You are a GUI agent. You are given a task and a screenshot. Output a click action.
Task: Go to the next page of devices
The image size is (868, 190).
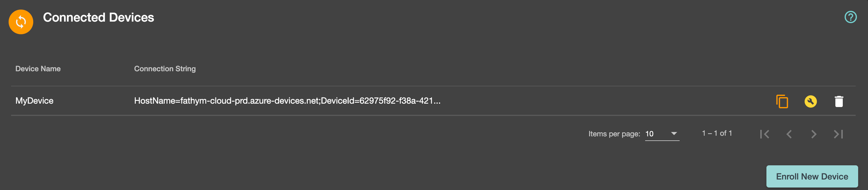click(x=814, y=134)
